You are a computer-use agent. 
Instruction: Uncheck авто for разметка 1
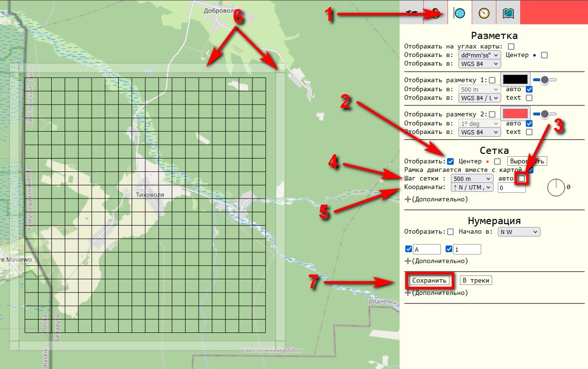(x=529, y=89)
